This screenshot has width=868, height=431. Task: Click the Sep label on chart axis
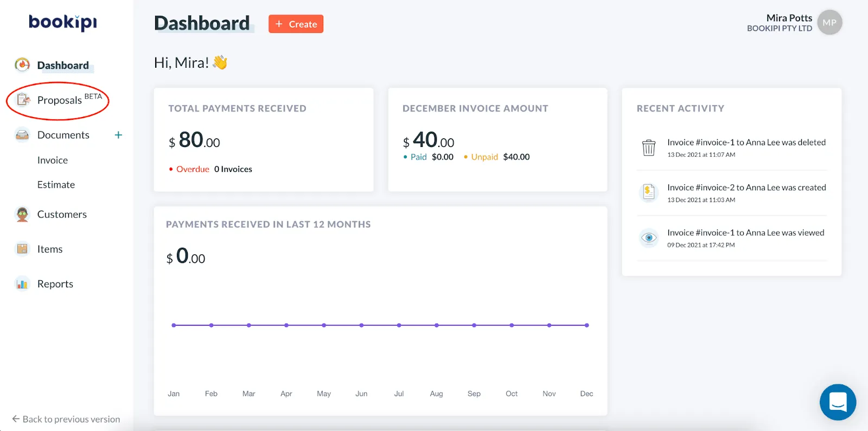[x=474, y=394]
